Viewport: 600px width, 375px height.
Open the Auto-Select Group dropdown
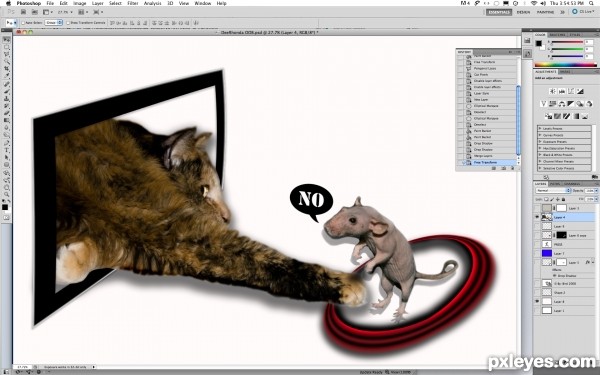[54, 23]
